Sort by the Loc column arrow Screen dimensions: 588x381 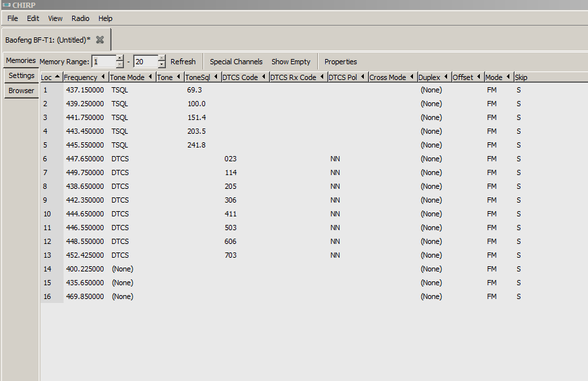[x=58, y=77]
